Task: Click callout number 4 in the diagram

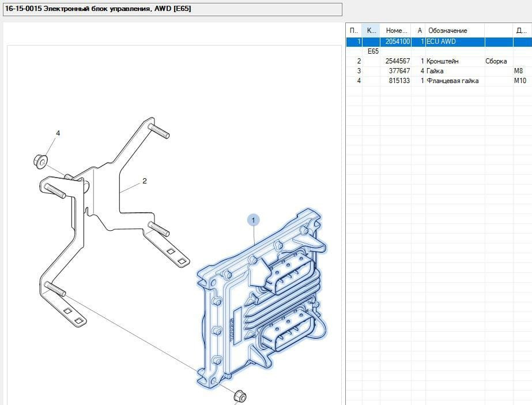Action: point(58,133)
